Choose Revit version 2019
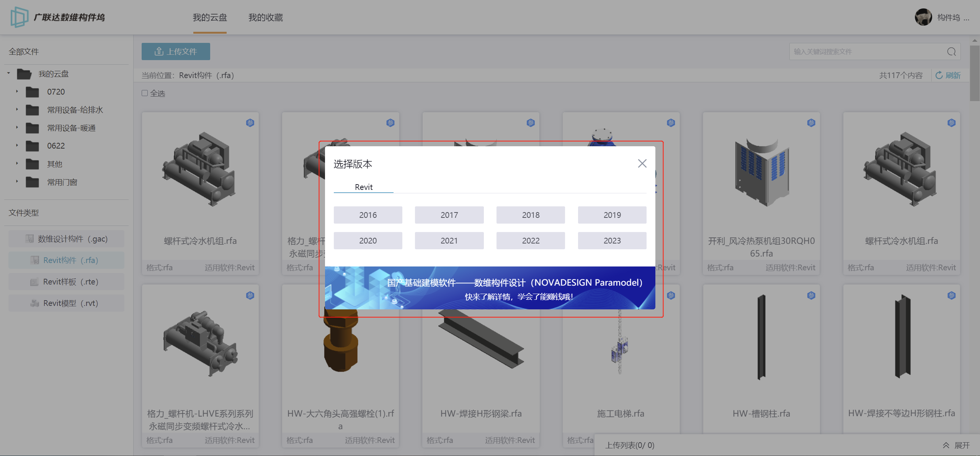980x456 pixels. click(x=612, y=215)
